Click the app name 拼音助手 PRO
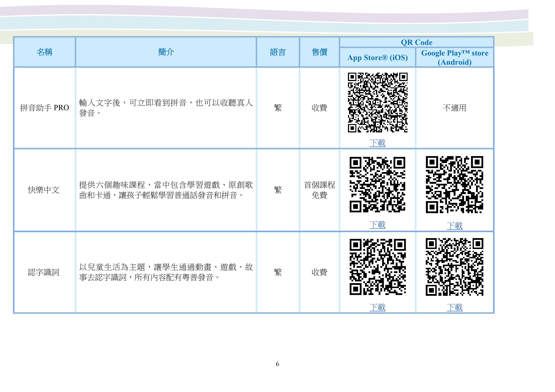The image size is (555, 392). coord(44,108)
